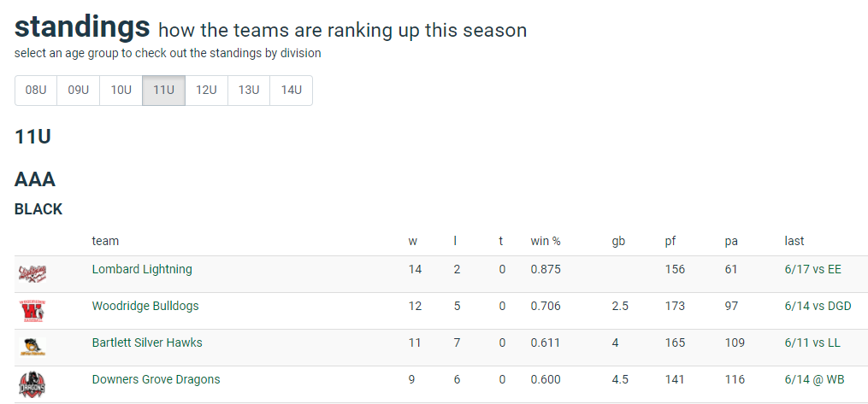Open the 12U age group standings
Image resolution: width=868 pixels, height=404 pixels.
pos(206,90)
